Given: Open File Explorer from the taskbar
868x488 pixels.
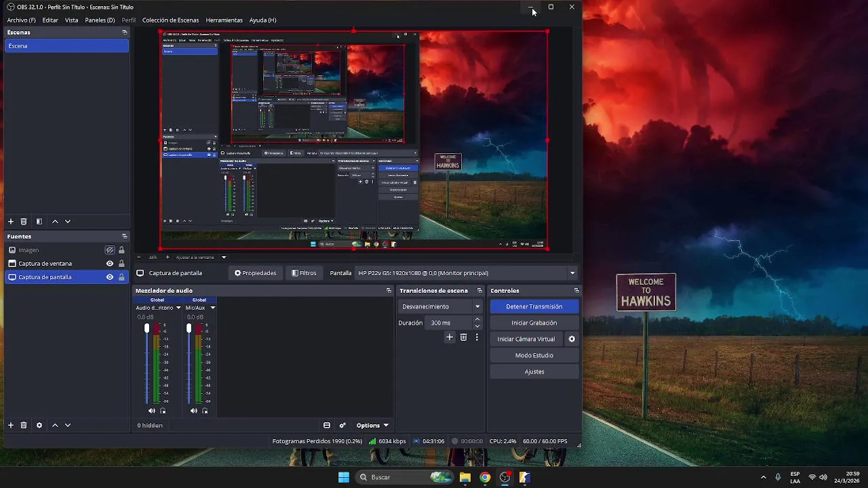Looking at the screenshot, I should point(465,477).
